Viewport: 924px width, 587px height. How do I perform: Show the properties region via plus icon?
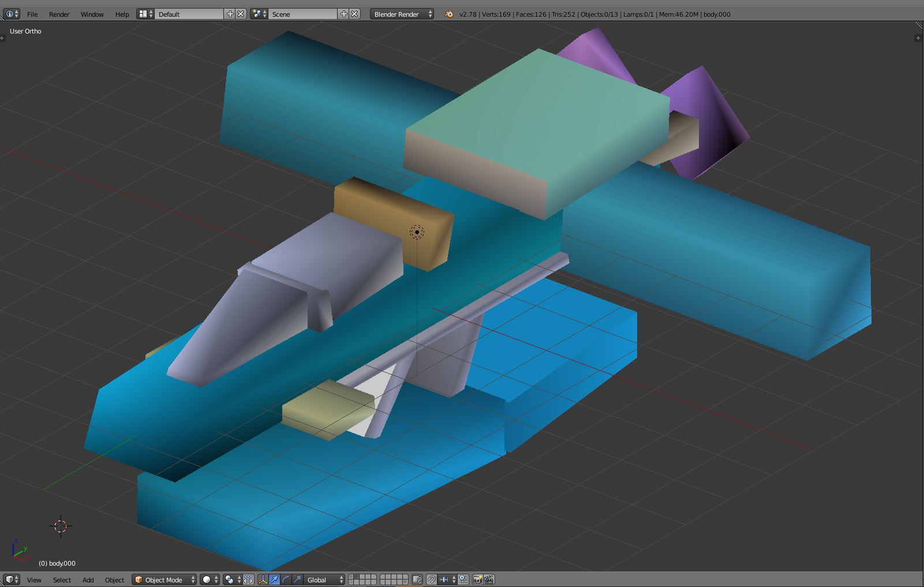coord(918,38)
